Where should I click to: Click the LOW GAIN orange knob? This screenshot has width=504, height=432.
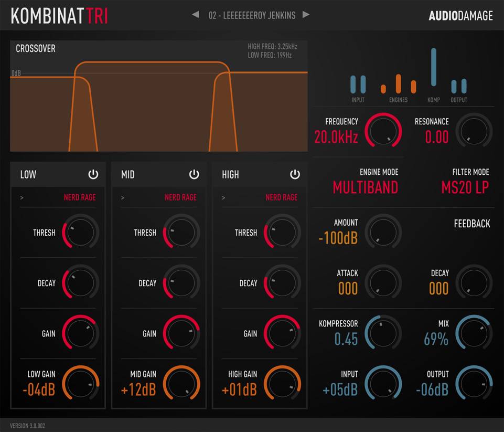coord(81,383)
